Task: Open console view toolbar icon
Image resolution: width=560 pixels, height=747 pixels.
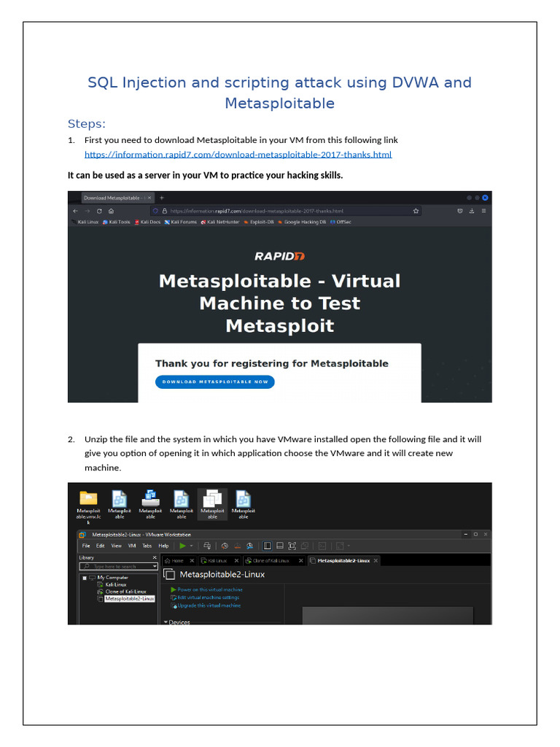Action: pos(322,546)
